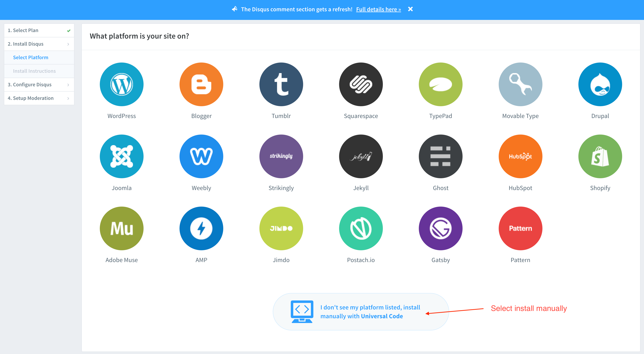Expand Setup Moderation chevron arrow
The height and width of the screenshot is (354, 644).
(68, 98)
